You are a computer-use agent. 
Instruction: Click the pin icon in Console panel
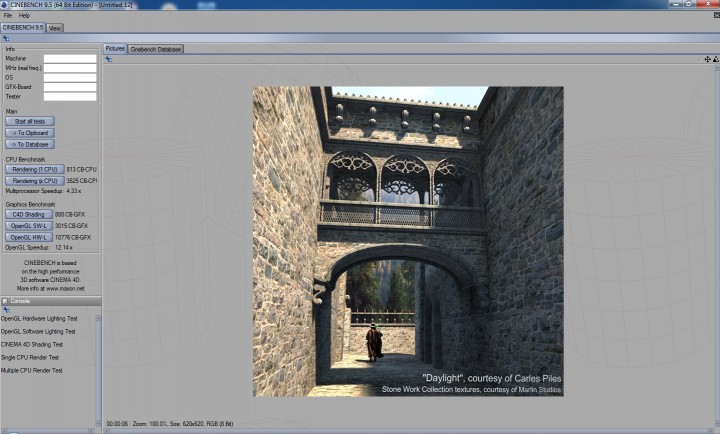[x=6, y=310]
